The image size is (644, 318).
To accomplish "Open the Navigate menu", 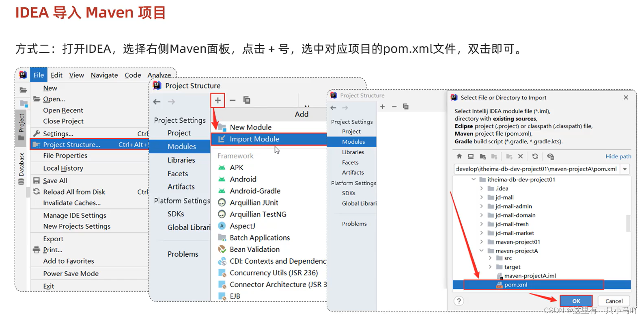I will tap(104, 75).
